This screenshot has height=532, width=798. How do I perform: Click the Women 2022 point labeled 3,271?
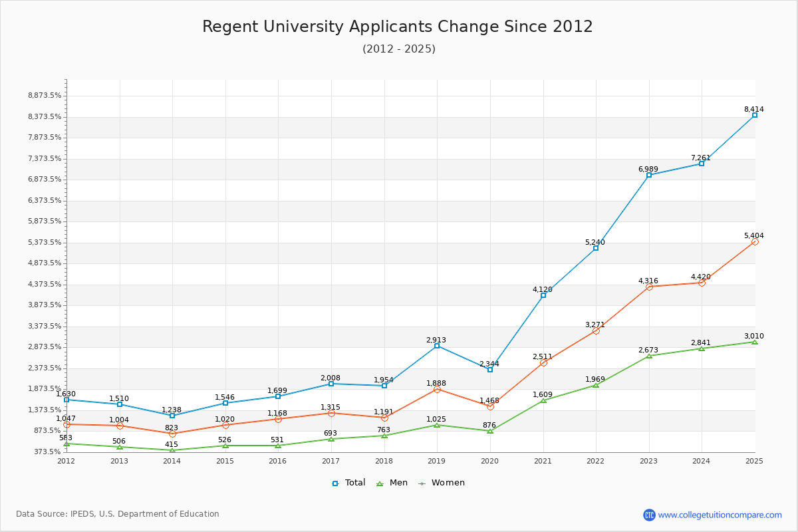596,331
